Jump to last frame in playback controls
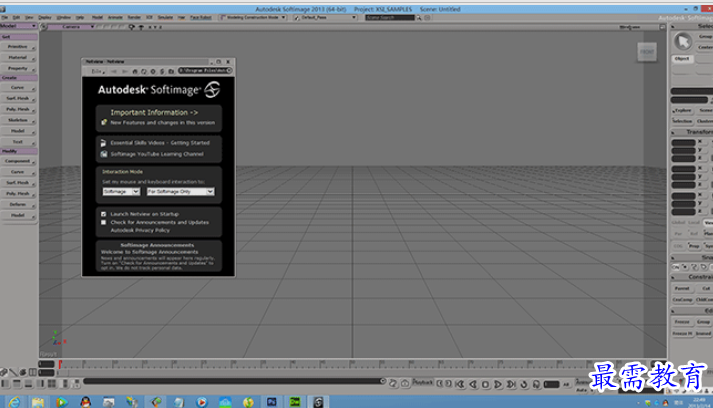The width and height of the screenshot is (713, 408). tap(511, 384)
